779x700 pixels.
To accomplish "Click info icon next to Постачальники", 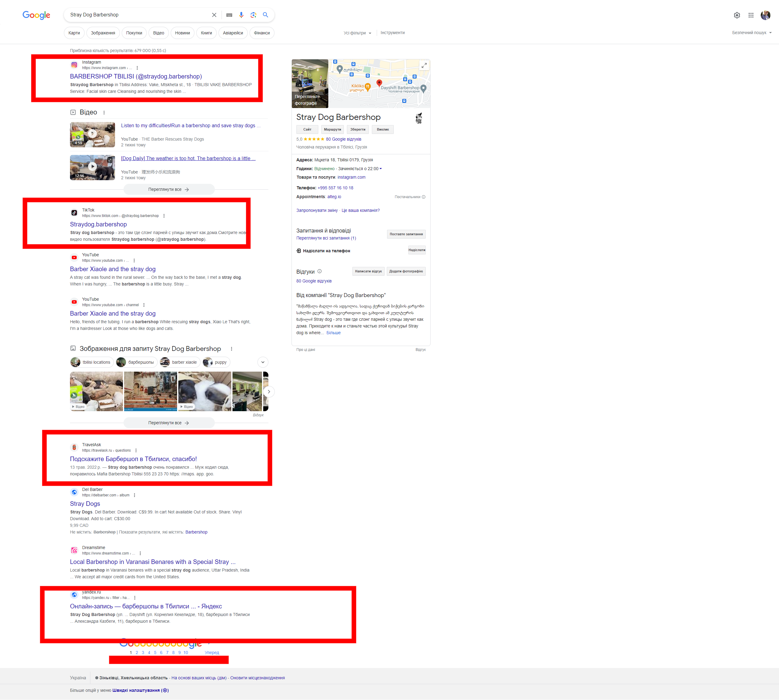I will click(x=423, y=197).
